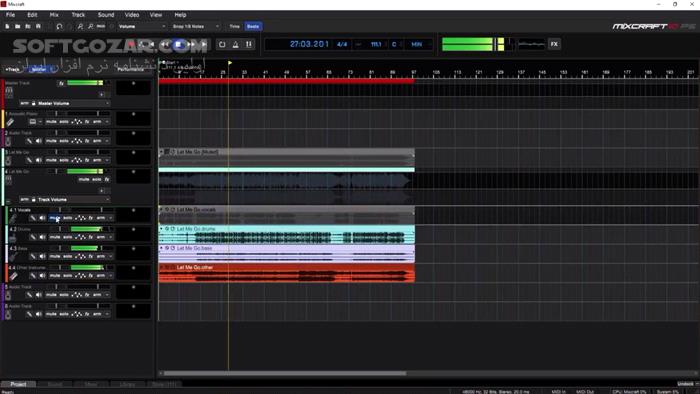Click the bass guitar icon on 4.3 Bass
The image size is (700, 394).
(12, 257)
